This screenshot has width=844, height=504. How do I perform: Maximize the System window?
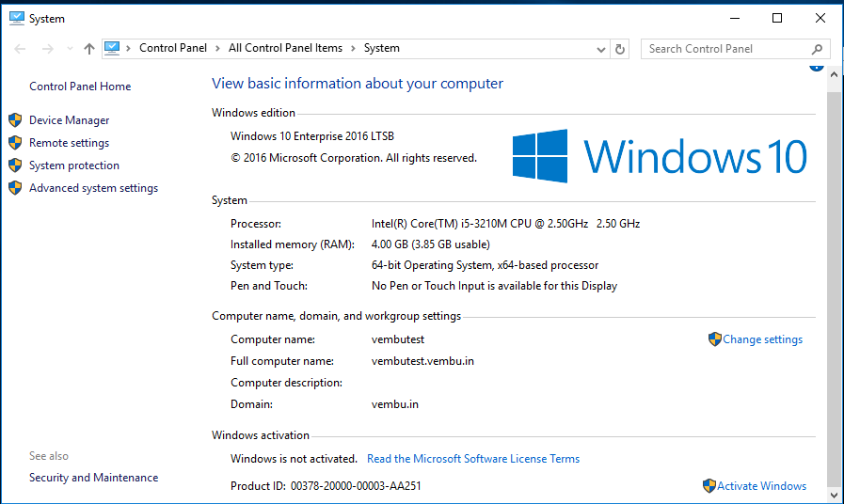click(x=776, y=18)
